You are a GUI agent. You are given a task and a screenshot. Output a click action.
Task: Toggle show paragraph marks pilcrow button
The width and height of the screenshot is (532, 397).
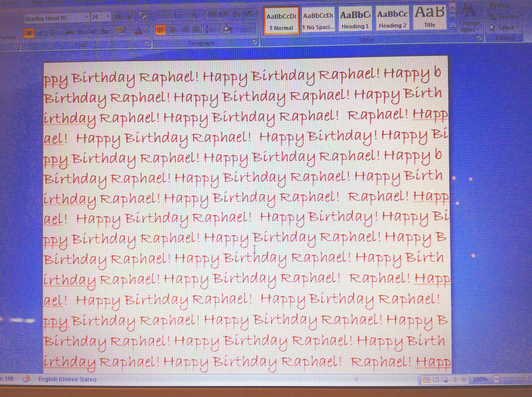pos(250,14)
